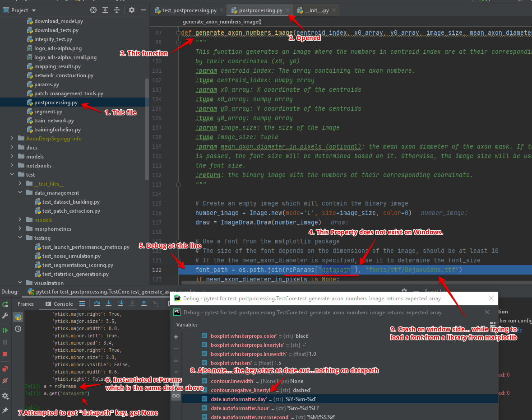Close the __init__.py tab

[334, 10]
